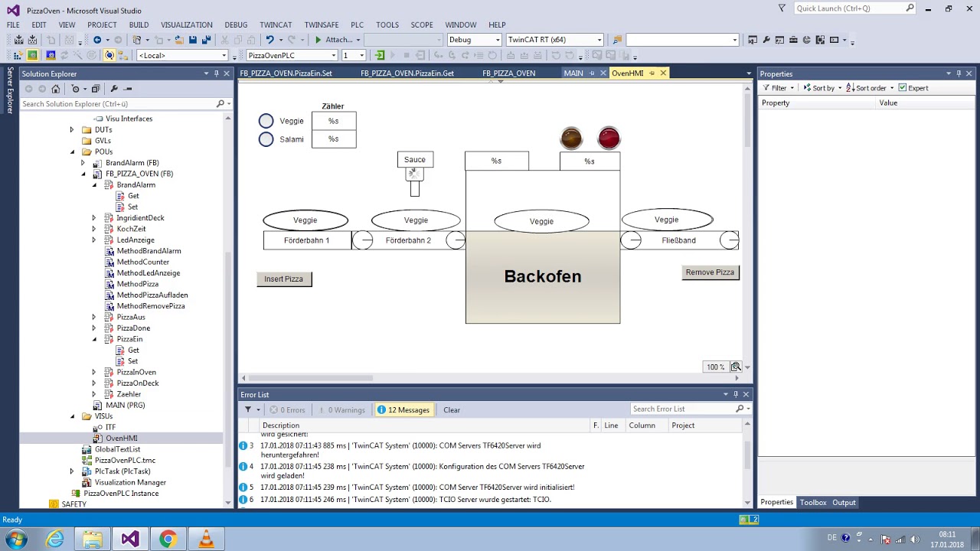Click the green Start Attach play icon
Viewport: 980px width, 551px height.
coord(318,40)
